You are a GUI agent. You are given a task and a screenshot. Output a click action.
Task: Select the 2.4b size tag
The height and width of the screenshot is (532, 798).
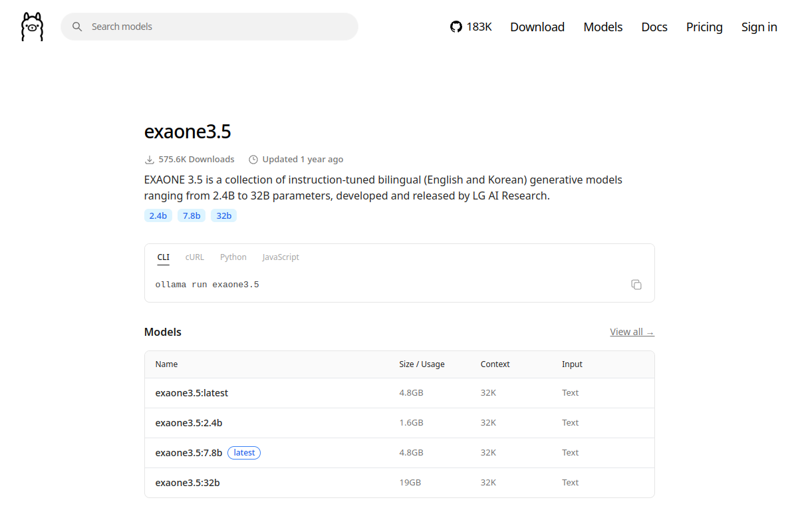coord(158,215)
